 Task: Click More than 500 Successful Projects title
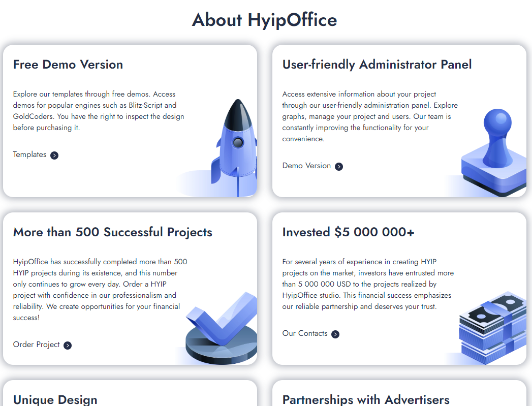[113, 232]
